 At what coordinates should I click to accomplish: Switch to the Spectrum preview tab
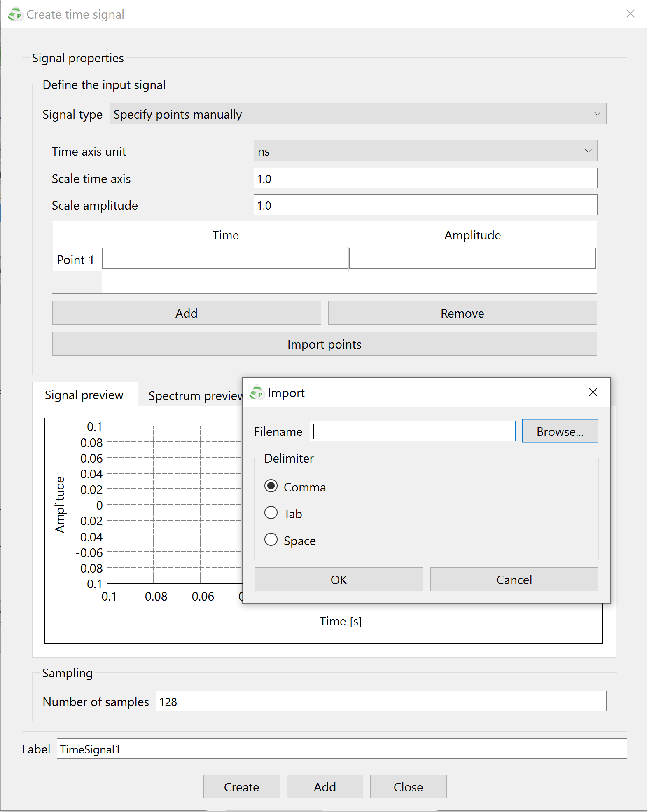(195, 395)
